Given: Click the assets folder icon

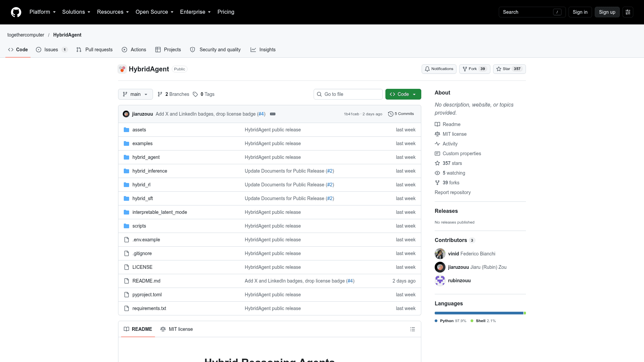Looking at the screenshot, I should pyautogui.click(x=126, y=130).
